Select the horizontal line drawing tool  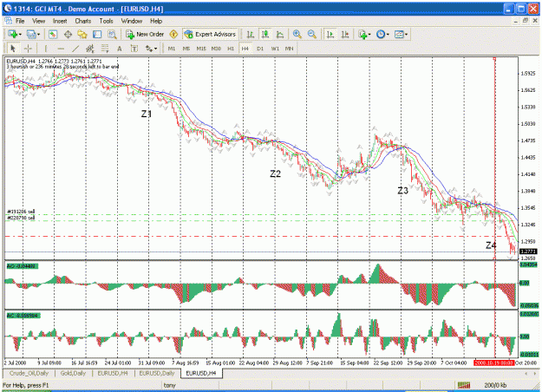61,49
